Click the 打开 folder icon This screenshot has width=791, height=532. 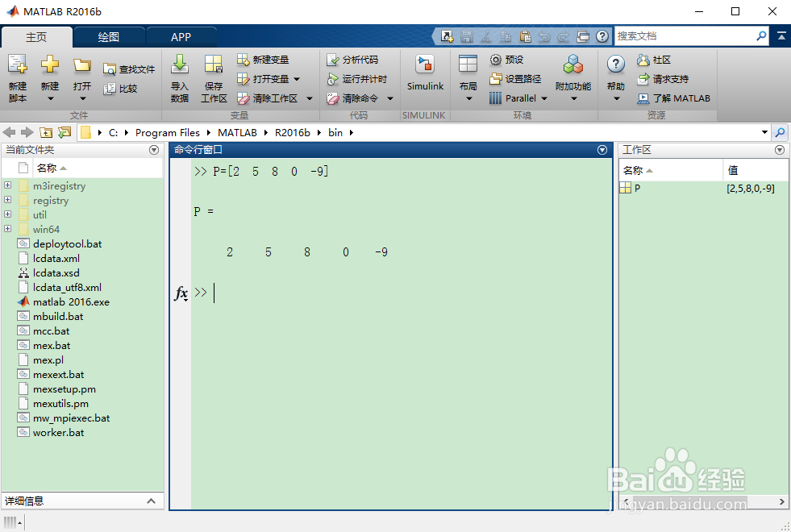[x=81, y=65]
